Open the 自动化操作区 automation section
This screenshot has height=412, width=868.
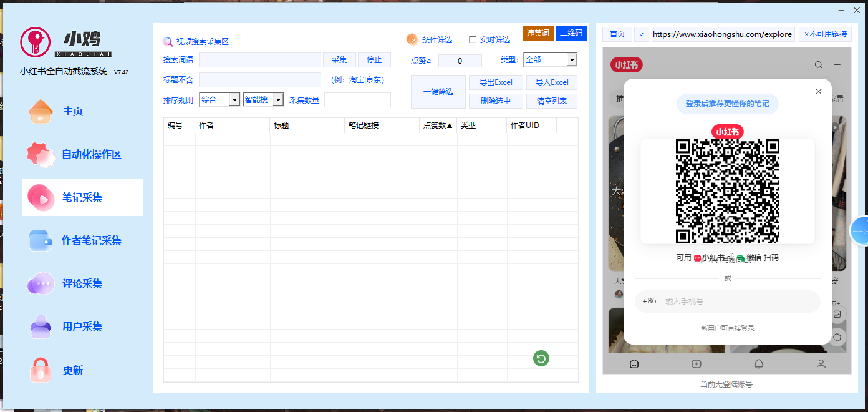click(91, 155)
